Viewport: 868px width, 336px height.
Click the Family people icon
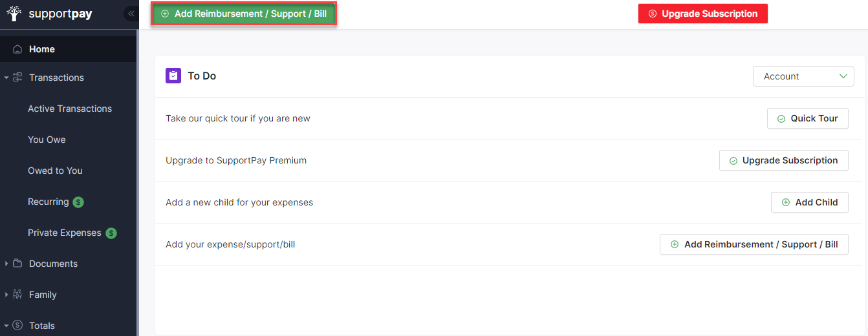click(17, 295)
